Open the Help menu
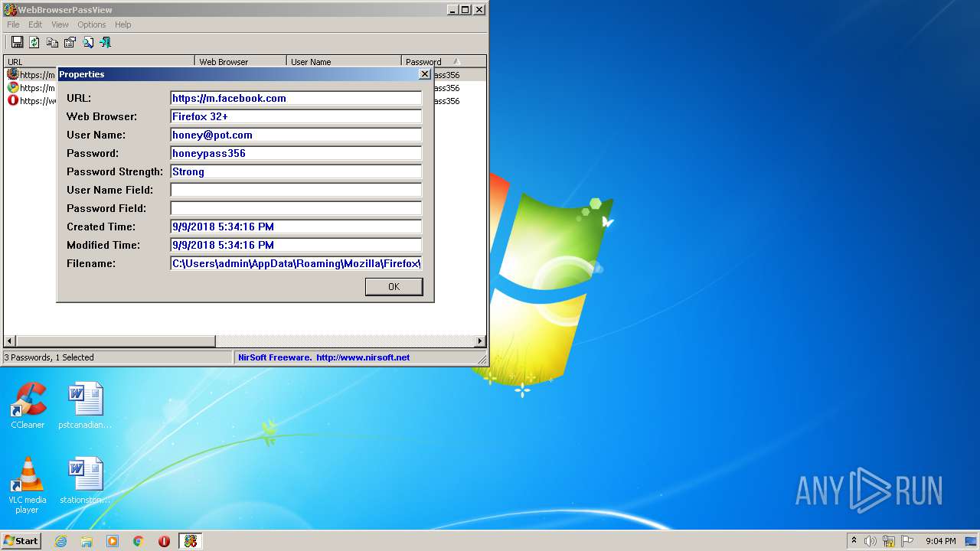This screenshot has height=551, width=980. [x=123, y=24]
